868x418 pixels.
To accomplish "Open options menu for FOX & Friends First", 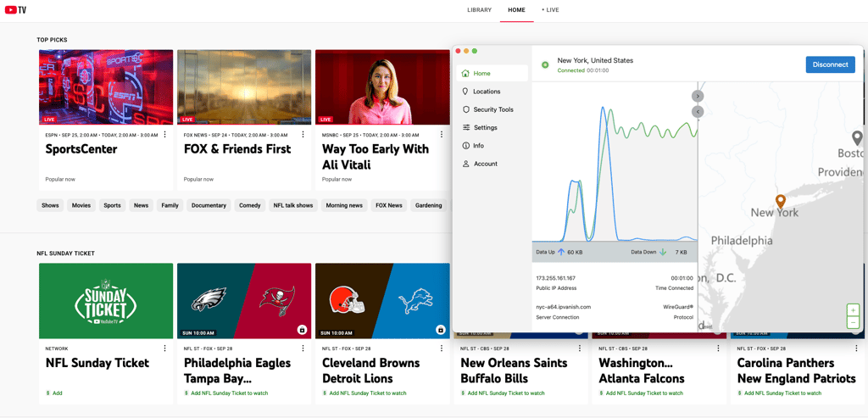I will coord(303,135).
